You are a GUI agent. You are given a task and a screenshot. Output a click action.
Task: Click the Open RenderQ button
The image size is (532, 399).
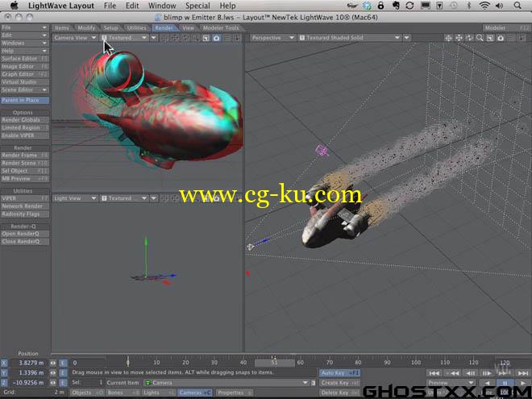pos(25,234)
